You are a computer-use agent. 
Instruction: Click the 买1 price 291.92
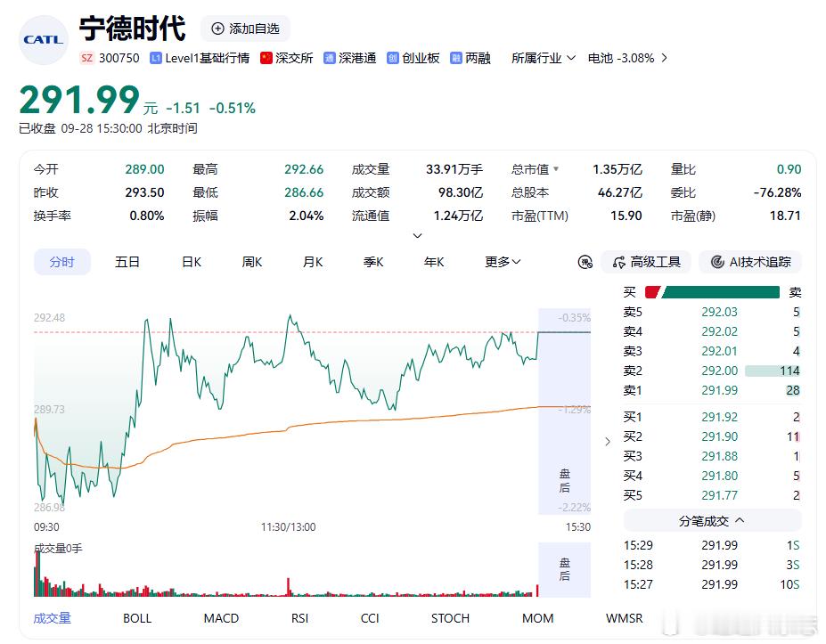[720, 417]
